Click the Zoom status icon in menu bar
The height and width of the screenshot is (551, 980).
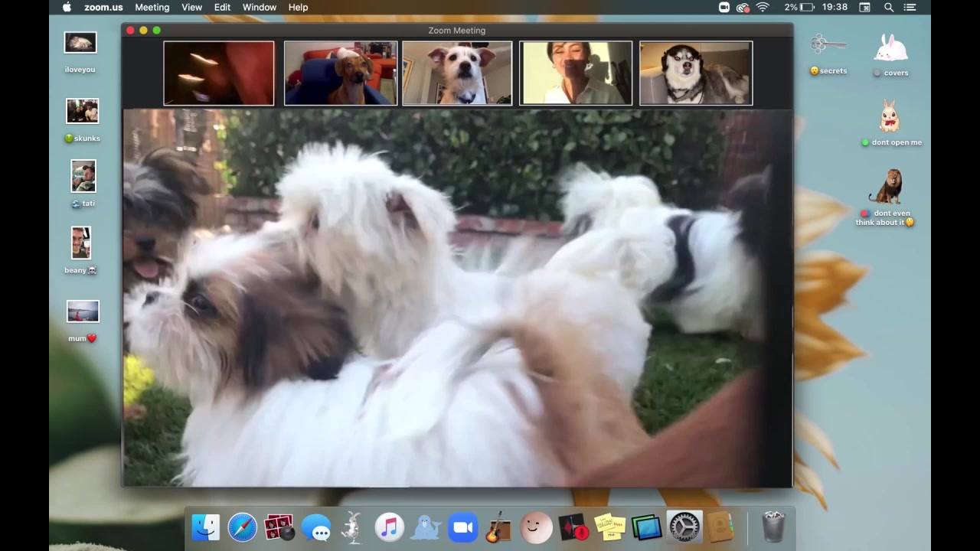(x=724, y=7)
